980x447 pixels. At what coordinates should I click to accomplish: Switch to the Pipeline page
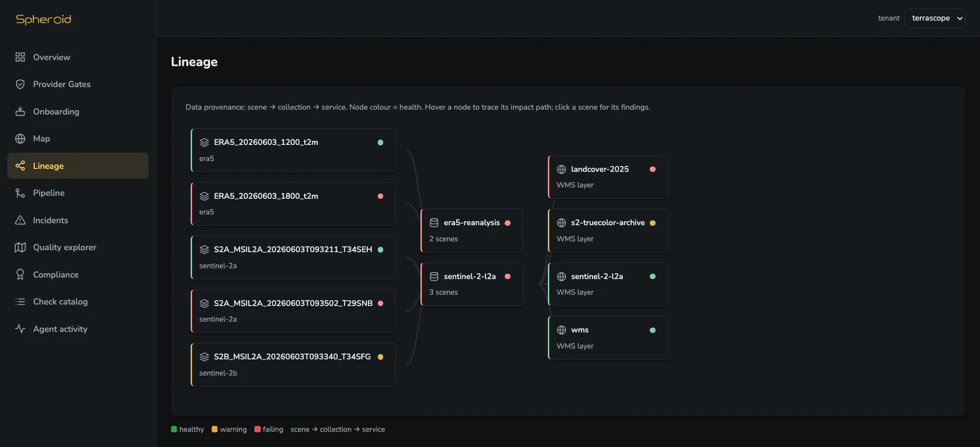pyautogui.click(x=78, y=193)
